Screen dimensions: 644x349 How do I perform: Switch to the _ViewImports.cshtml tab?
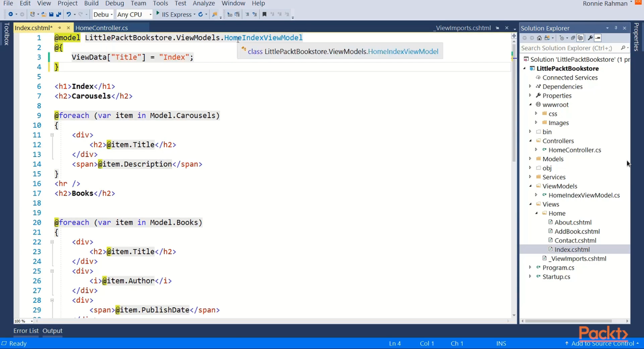(463, 28)
